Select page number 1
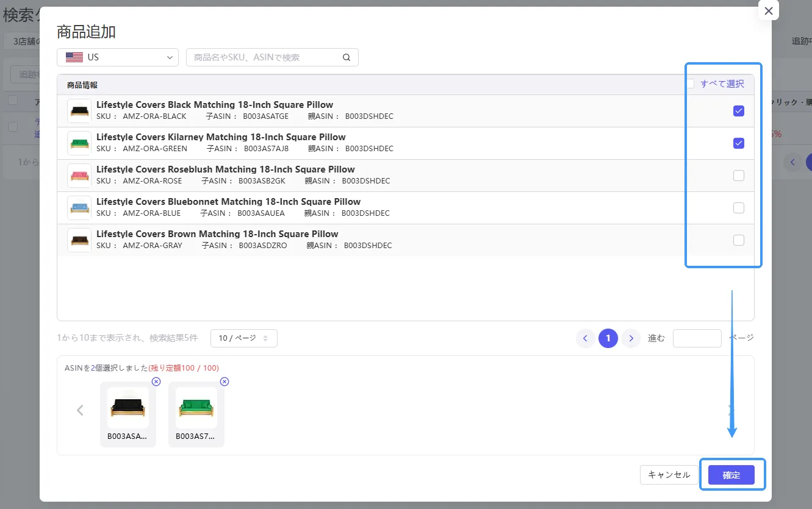 coord(608,338)
